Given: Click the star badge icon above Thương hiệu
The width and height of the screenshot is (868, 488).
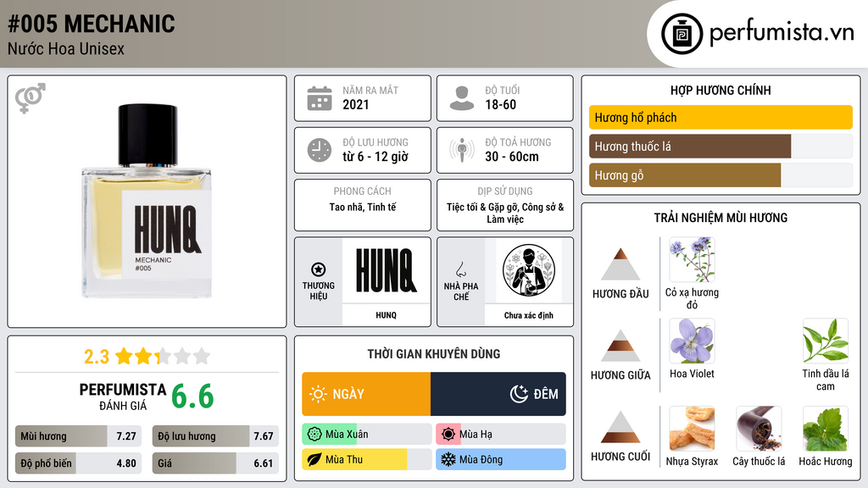Looking at the screenshot, I should pyautogui.click(x=319, y=269).
